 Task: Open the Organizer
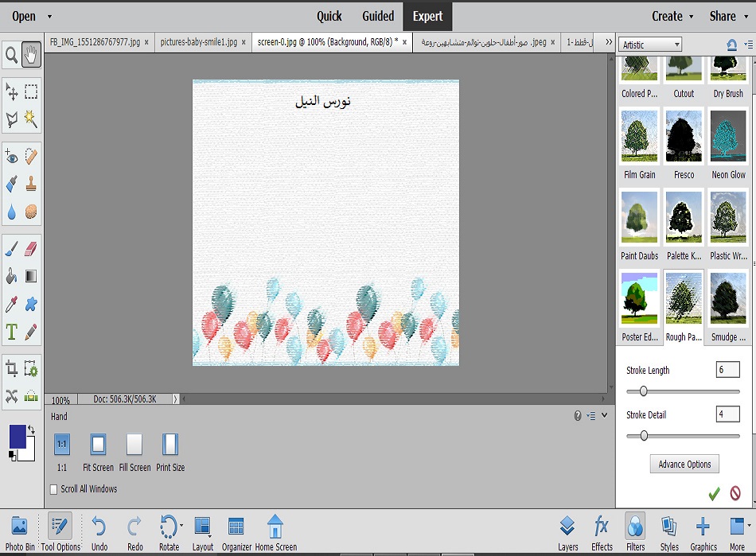click(236, 532)
